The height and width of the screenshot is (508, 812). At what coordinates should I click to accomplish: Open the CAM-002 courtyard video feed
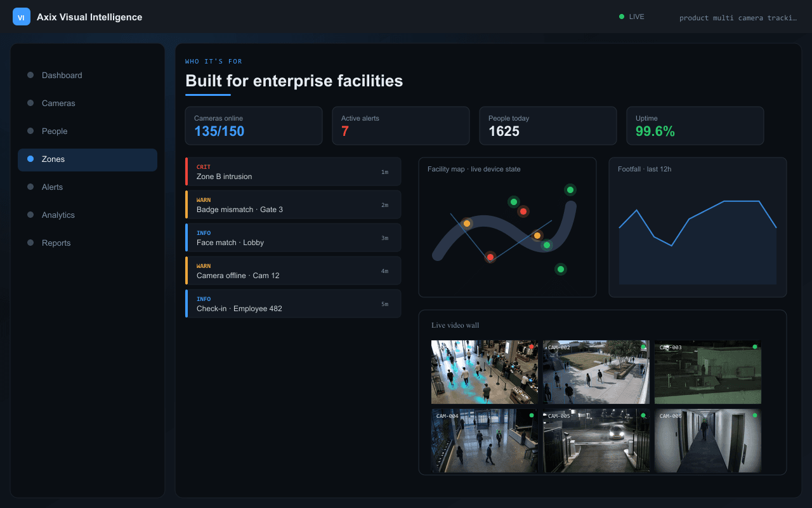[596, 372]
